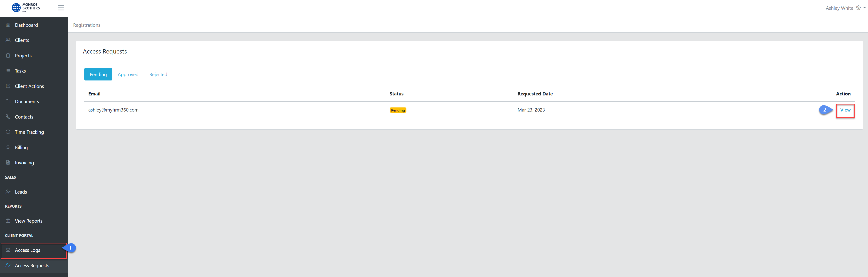Click the Registrations breadcrumb
This screenshot has height=277, width=868.
click(87, 25)
